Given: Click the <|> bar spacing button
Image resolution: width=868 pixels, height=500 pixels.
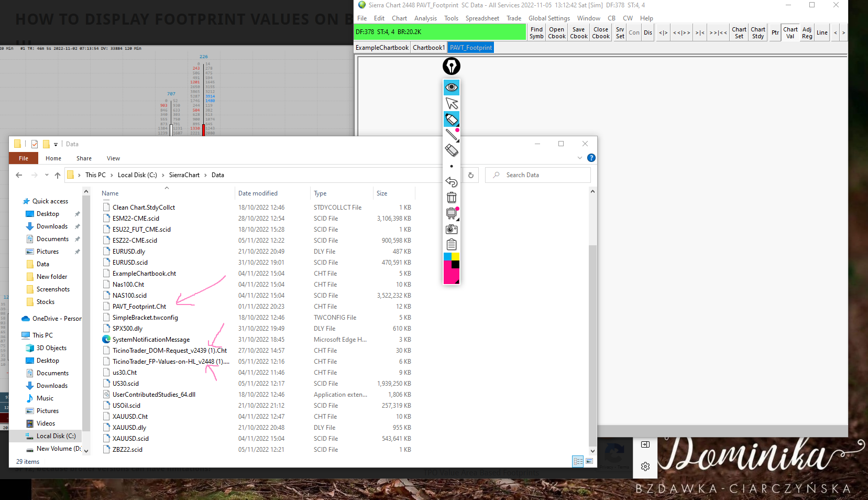Looking at the screenshot, I should coord(663,32).
